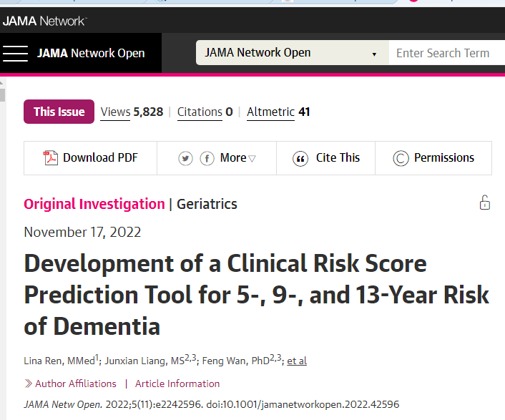Share article via Twitter icon
505x420 pixels.
click(x=186, y=158)
